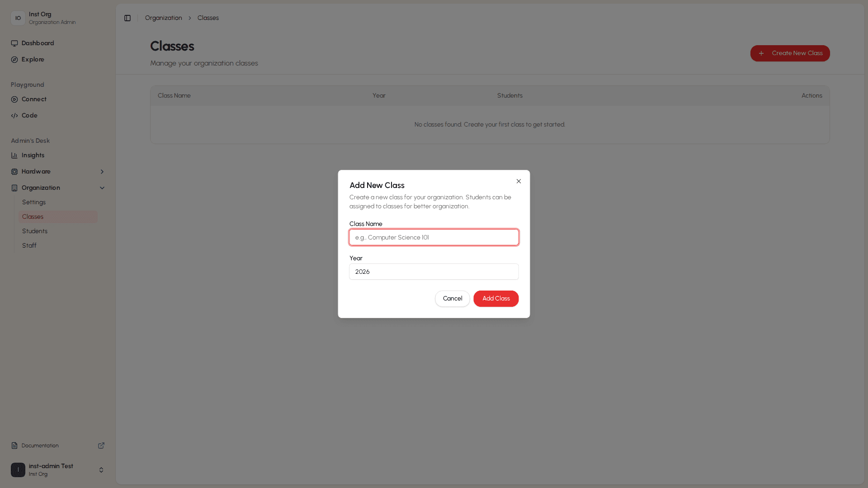Collapse the Organization submenu chevron
This screenshot has width=868, height=488.
pyautogui.click(x=102, y=188)
